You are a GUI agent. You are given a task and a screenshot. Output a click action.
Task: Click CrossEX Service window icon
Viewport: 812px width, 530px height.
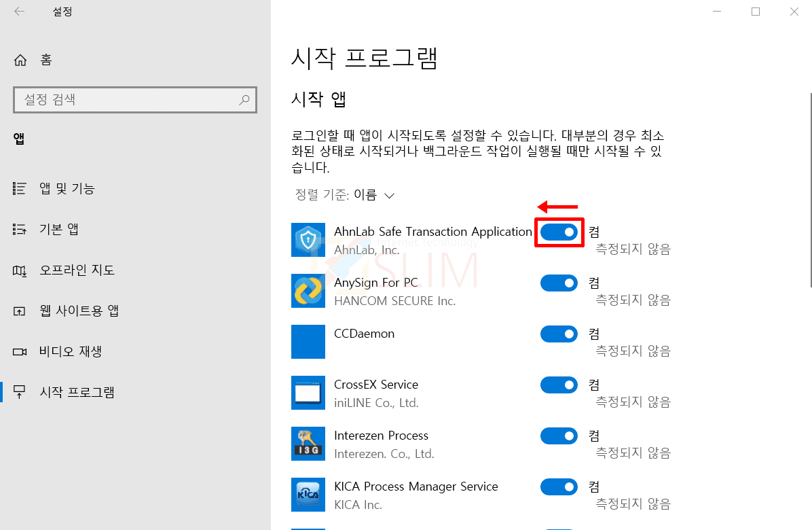click(308, 393)
